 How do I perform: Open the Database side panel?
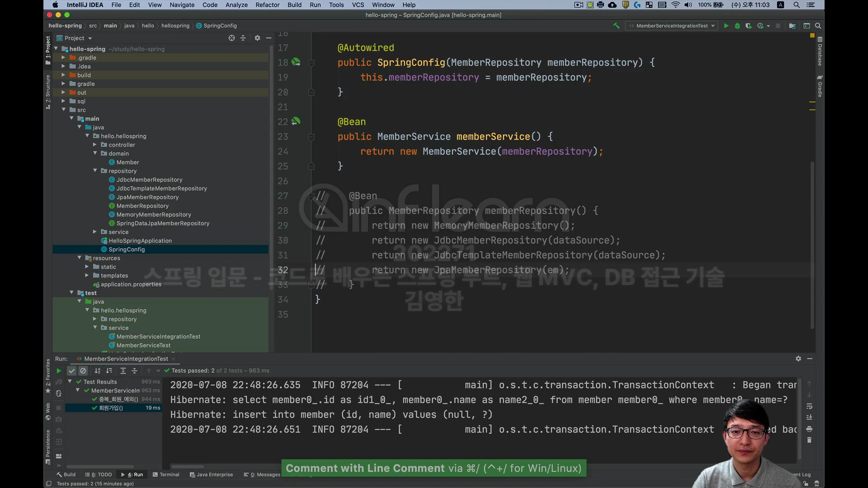(820, 51)
